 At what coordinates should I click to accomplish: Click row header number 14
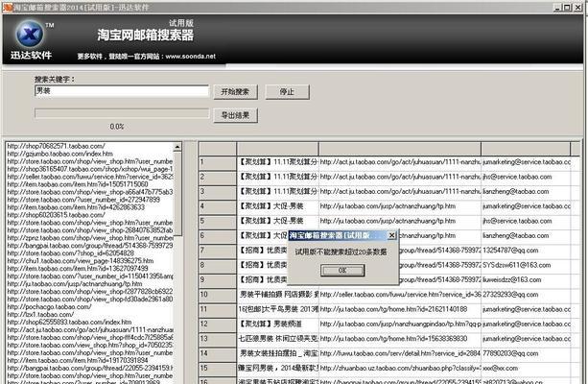click(x=218, y=353)
